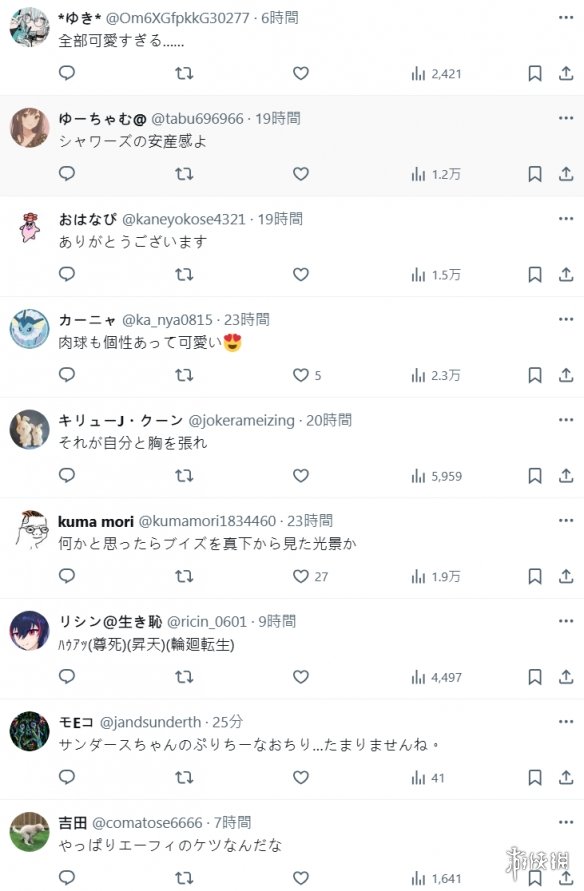Image resolution: width=584 pixels, height=891 pixels.
Task: Reply to kuma mori's tweet
Action: pyautogui.click(x=66, y=576)
